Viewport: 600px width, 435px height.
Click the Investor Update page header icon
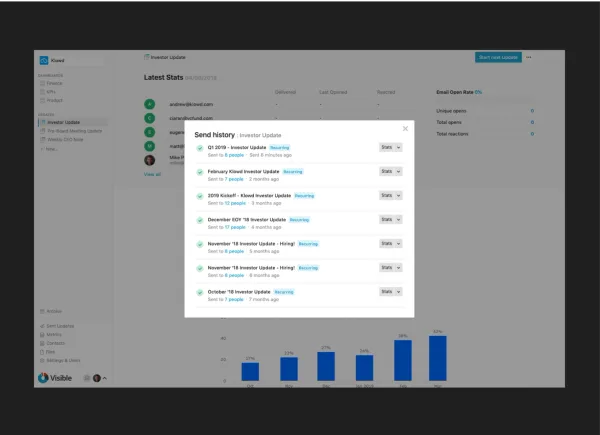coord(147,57)
